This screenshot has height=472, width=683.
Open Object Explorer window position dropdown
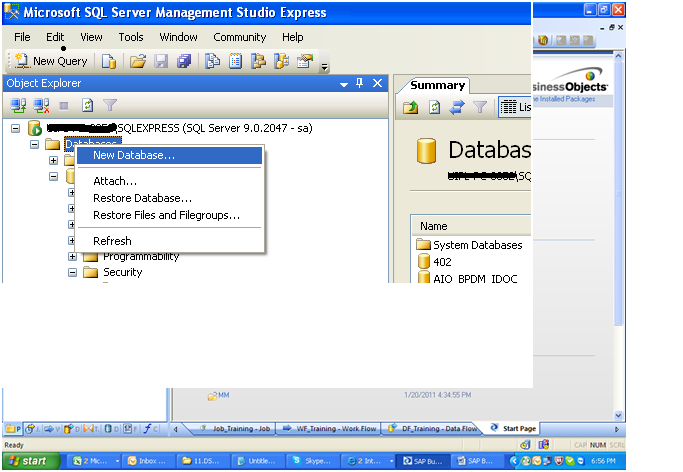(344, 84)
